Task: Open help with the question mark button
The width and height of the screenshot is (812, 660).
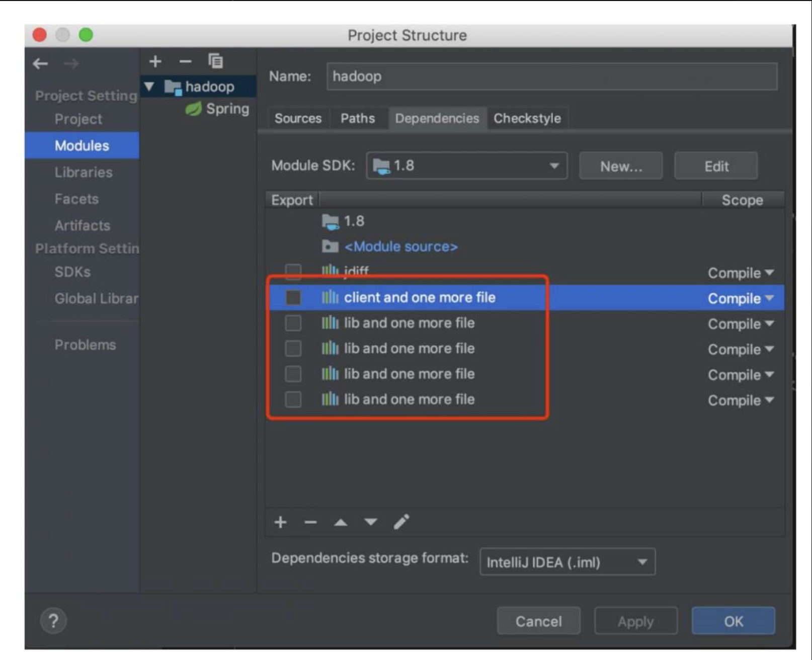Action: pyautogui.click(x=53, y=621)
